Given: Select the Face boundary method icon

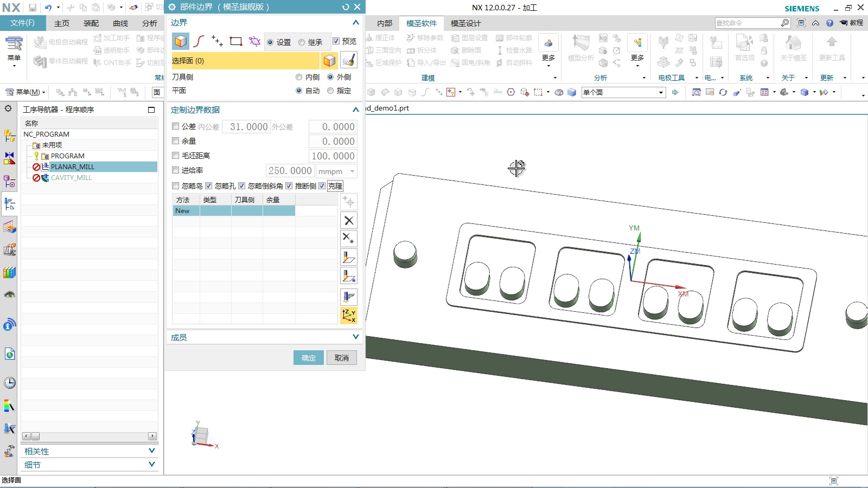Looking at the screenshot, I should 181,42.
